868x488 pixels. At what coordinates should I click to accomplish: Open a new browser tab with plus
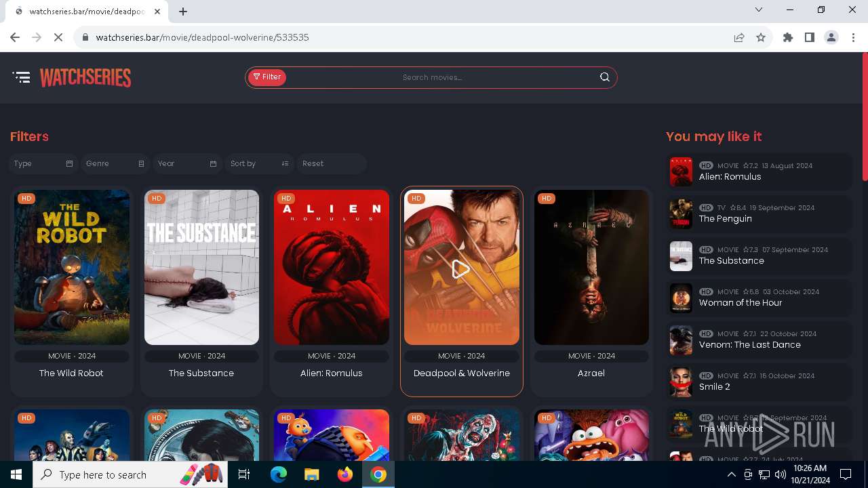(x=183, y=11)
